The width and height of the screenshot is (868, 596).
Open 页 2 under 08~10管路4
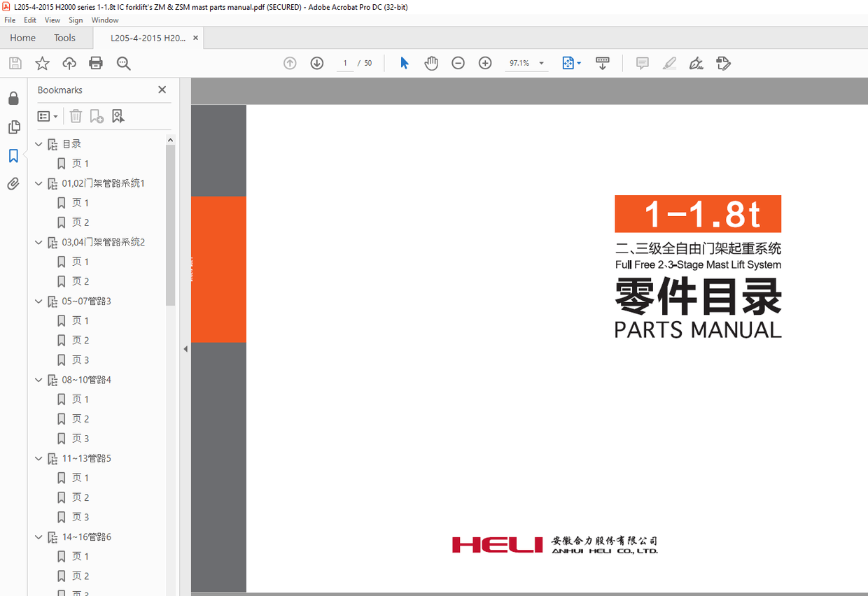click(x=80, y=419)
